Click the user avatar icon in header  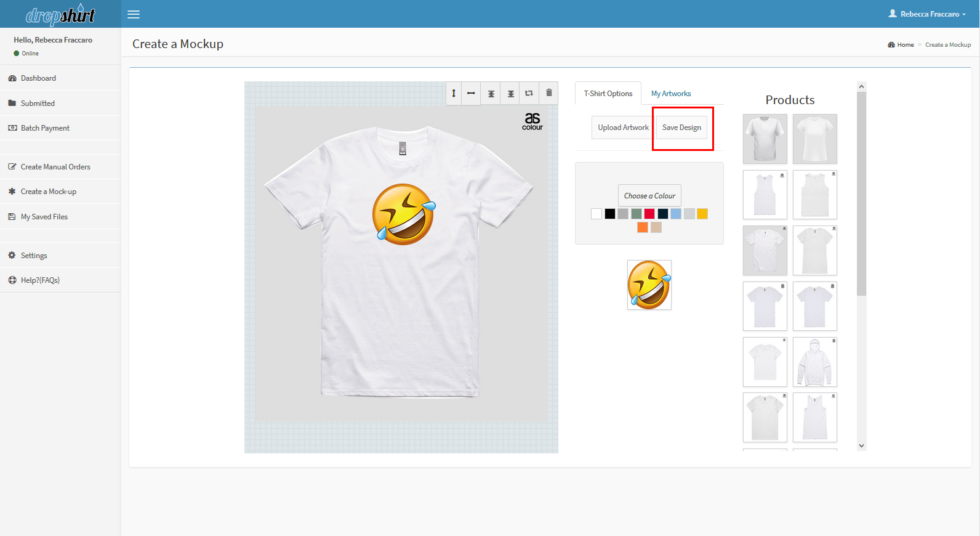(x=893, y=14)
